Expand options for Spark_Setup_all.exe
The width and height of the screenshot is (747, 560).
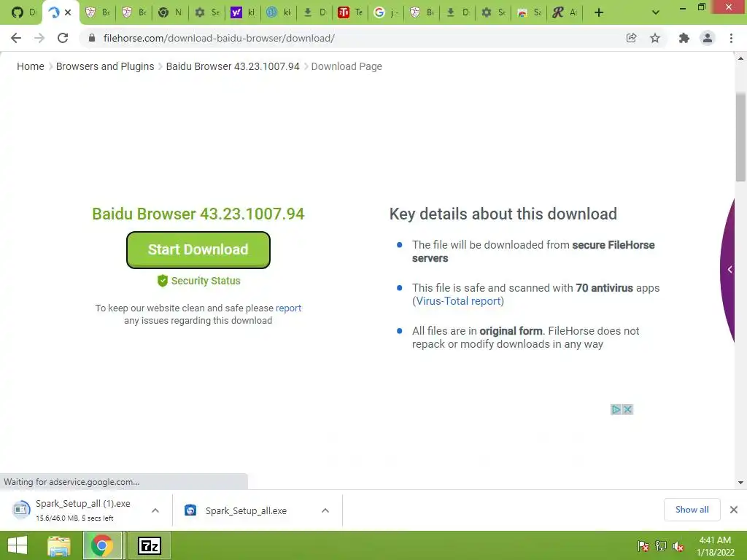pos(325,510)
